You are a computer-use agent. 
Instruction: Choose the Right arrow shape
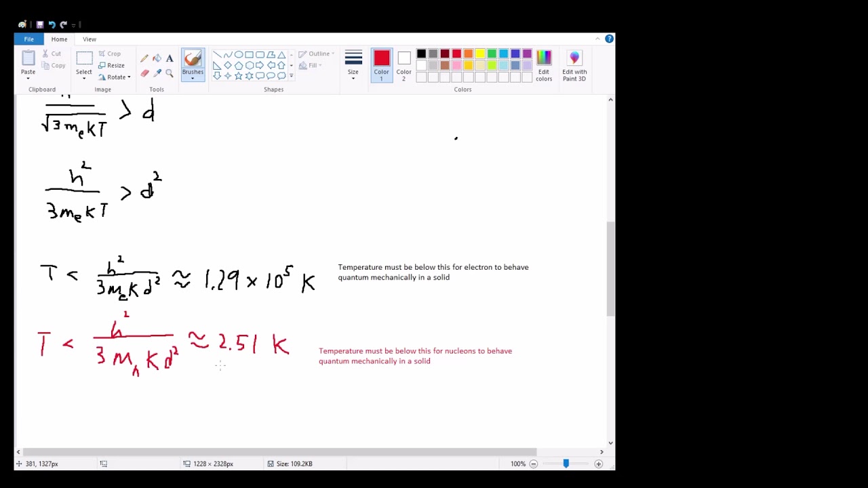pos(260,66)
